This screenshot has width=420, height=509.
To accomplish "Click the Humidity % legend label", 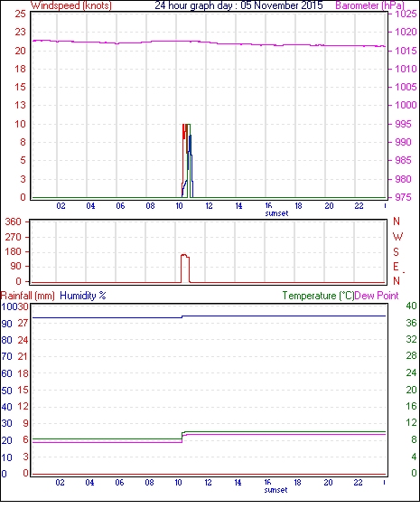I will pos(83,296).
